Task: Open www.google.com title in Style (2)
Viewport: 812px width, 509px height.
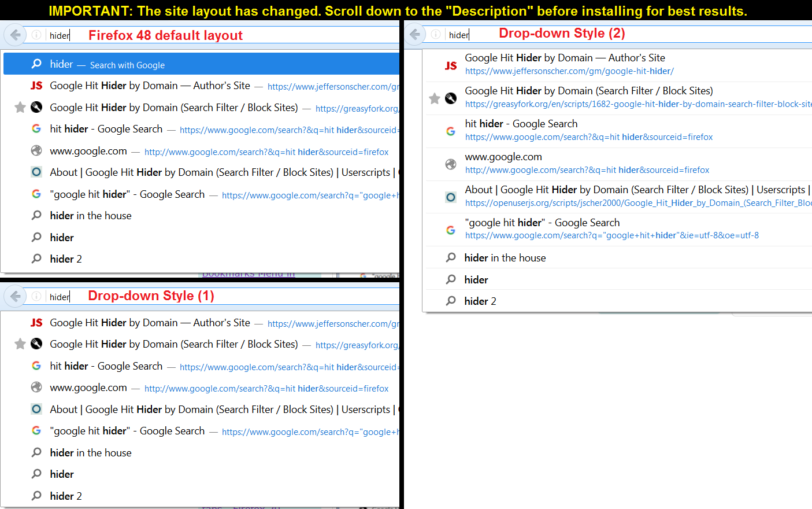Action: pyautogui.click(x=503, y=157)
